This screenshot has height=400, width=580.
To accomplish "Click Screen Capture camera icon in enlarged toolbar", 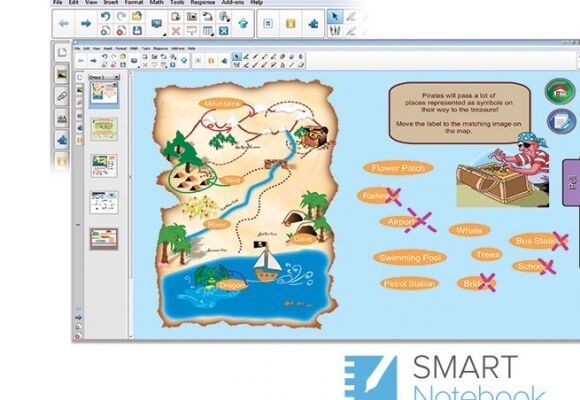I will (x=192, y=16).
